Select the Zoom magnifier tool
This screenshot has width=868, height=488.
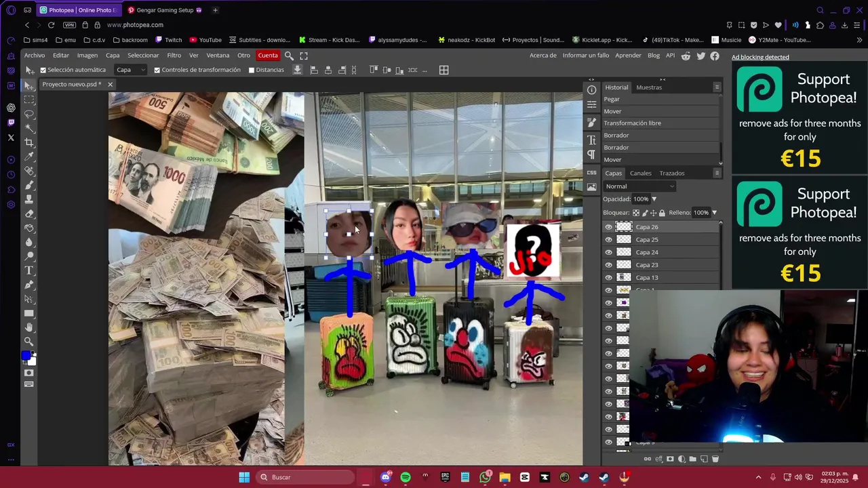point(29,342)
